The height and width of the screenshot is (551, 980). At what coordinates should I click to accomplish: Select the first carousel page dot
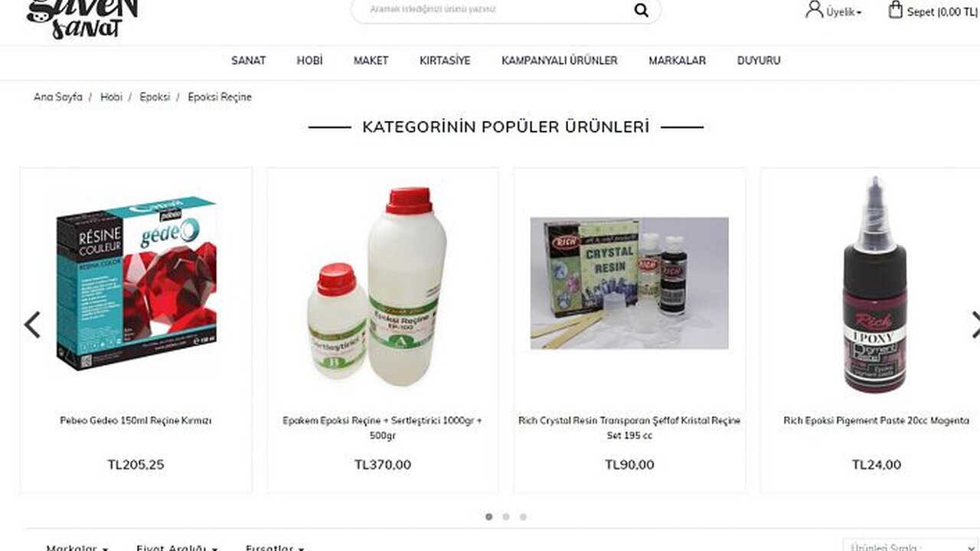[489, 517]
